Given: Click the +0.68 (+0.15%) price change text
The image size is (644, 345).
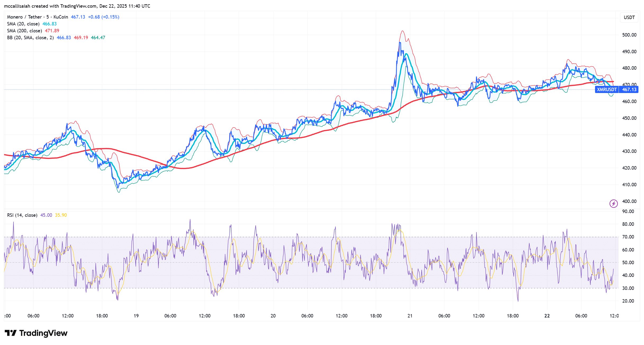Looking at the screenshot, I should 103,17.
